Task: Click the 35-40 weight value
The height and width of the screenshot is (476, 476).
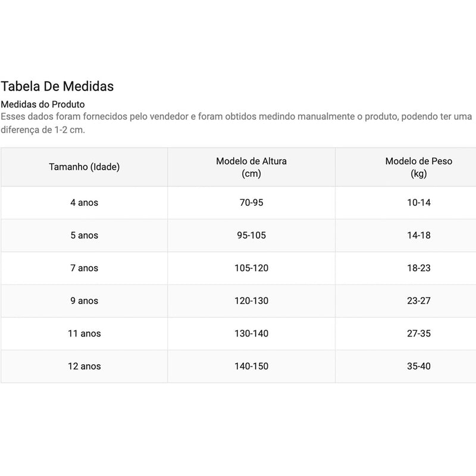Action: point(419,367)
